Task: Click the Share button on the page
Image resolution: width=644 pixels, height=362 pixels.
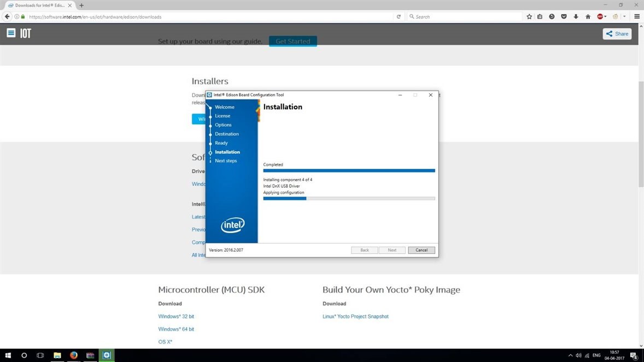Action: click(617, 34)
